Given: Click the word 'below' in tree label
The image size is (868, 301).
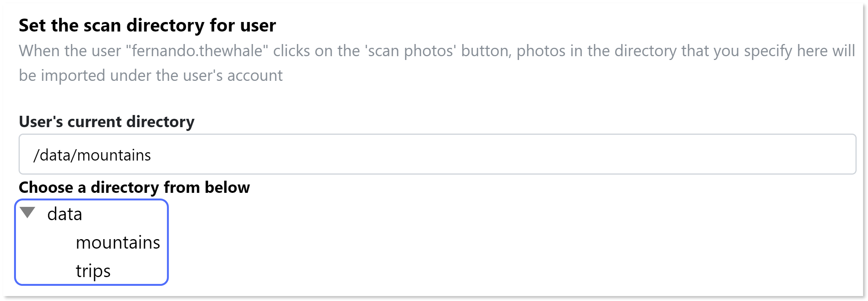Looking at the screenshot, I should tap(227, 188).
